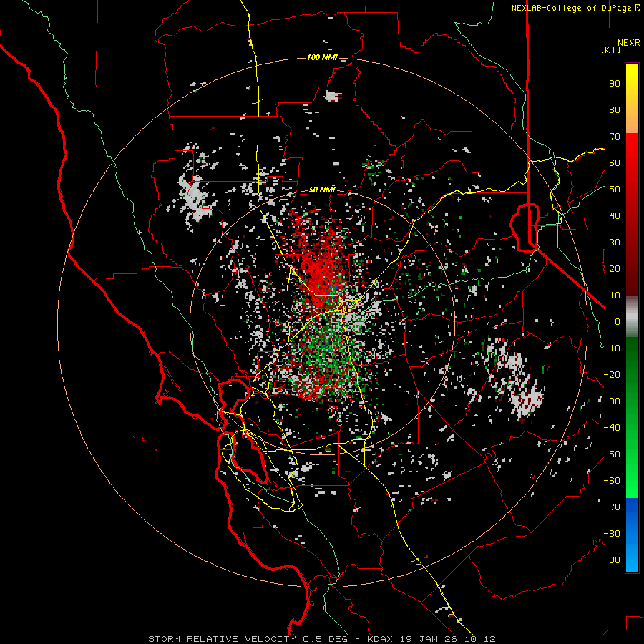Click the positive 20 scale value

tap(615, 269)
